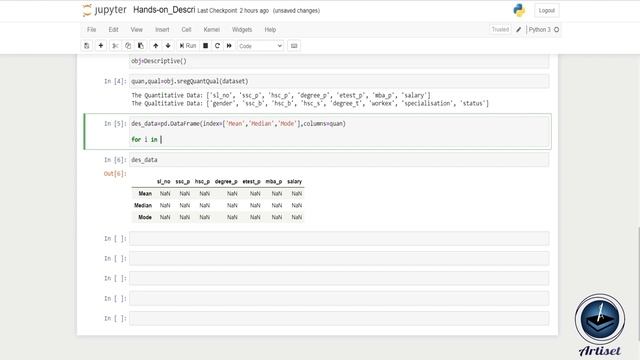This screenshot has width=640, height=360.
Task: Click the Python 3 kernel indicator
Action: coord(540,29)
